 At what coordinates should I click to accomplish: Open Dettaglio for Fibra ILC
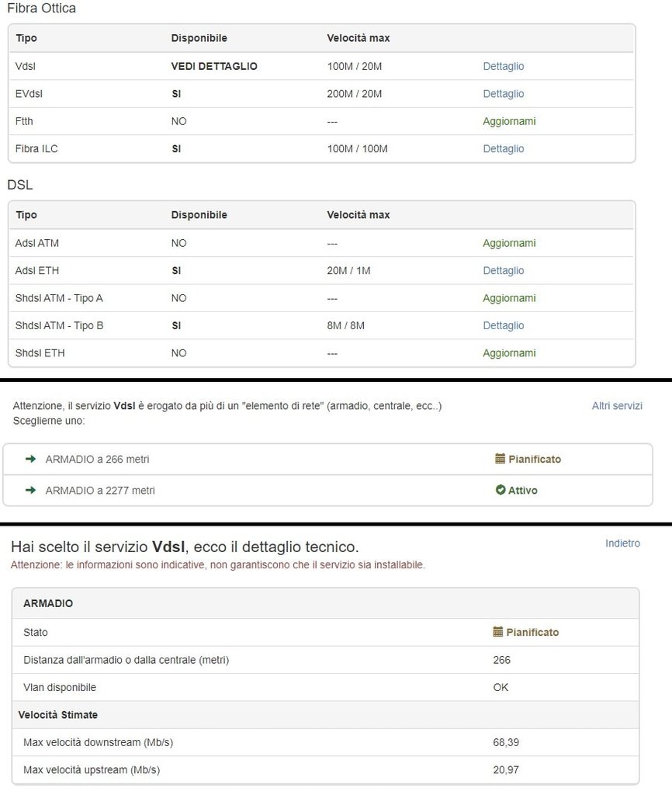[503, 148]
